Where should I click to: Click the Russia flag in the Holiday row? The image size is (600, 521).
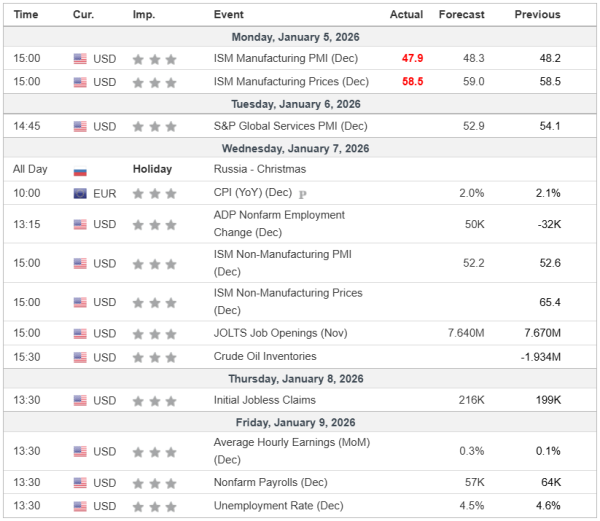80,170
